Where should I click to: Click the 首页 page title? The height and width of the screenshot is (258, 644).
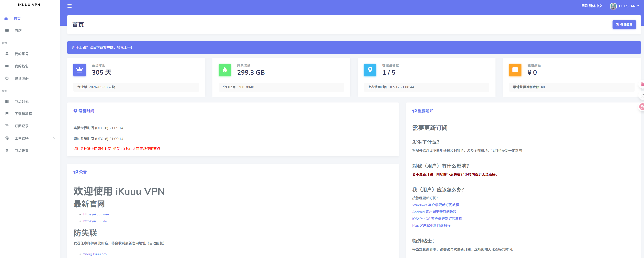click(78, 25)
